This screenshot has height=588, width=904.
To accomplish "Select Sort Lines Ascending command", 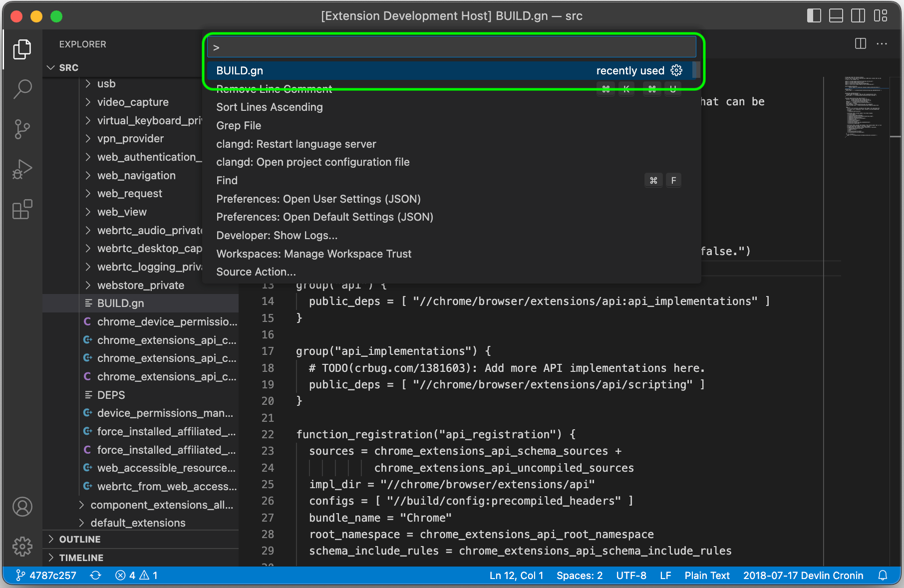I will [270, 107].
